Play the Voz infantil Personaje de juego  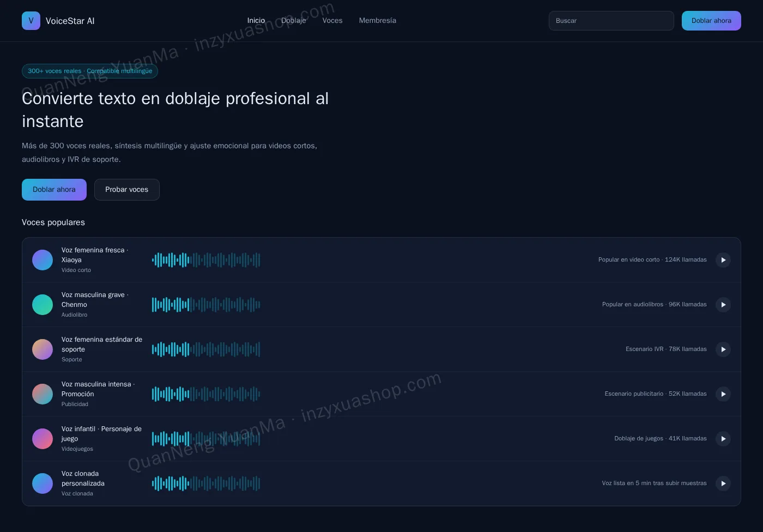(723, 439)
